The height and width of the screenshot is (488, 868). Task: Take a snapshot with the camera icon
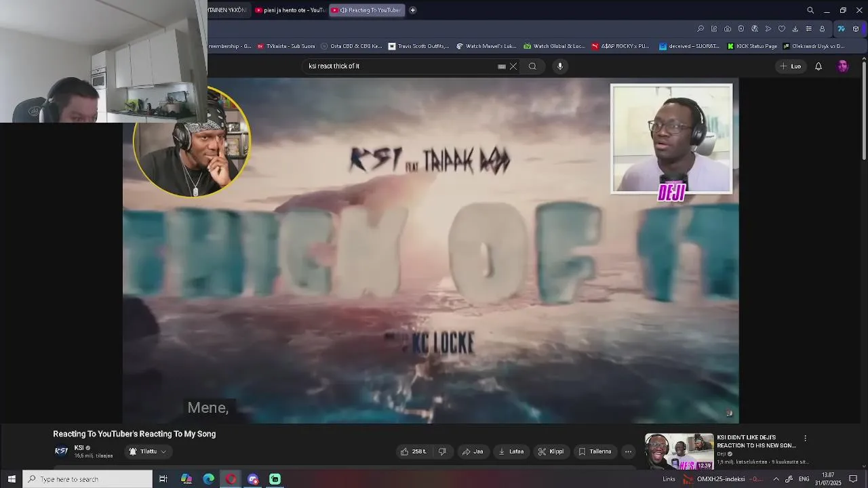728,29
